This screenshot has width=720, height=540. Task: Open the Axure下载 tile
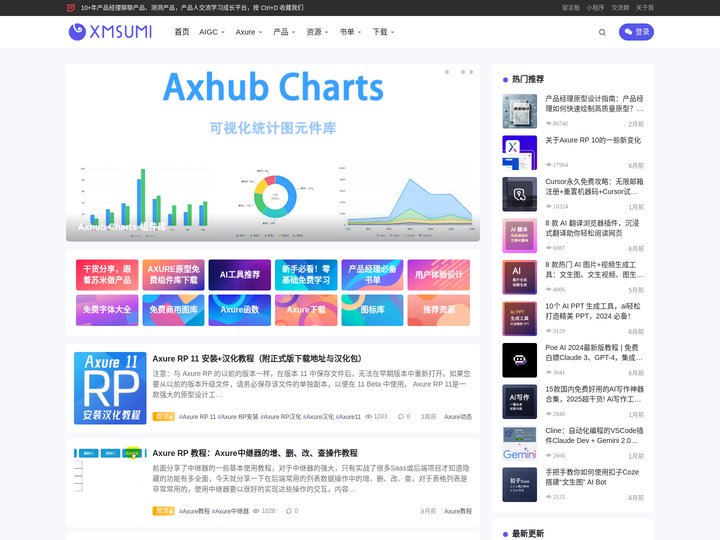click(306, 310)
